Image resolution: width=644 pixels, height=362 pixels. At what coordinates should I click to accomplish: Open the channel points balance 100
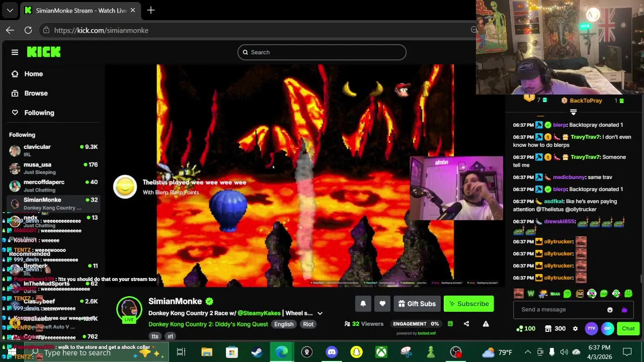click(x=526, y=328)
